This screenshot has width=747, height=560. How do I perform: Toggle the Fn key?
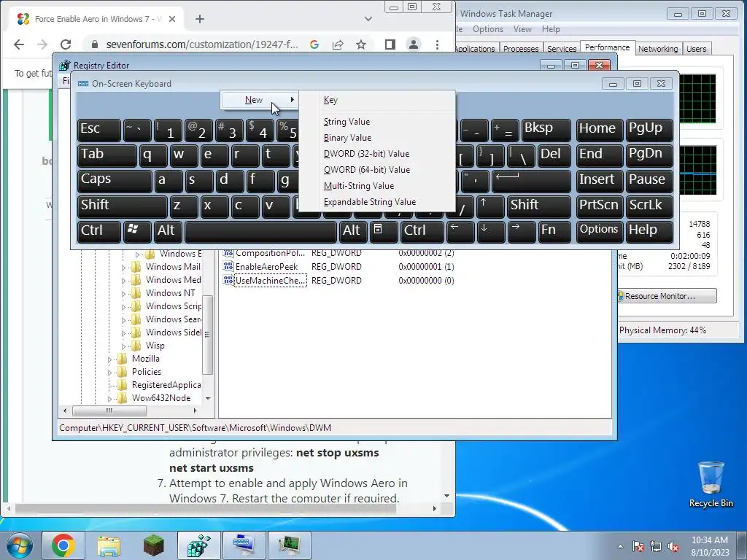tap(554, 231)
